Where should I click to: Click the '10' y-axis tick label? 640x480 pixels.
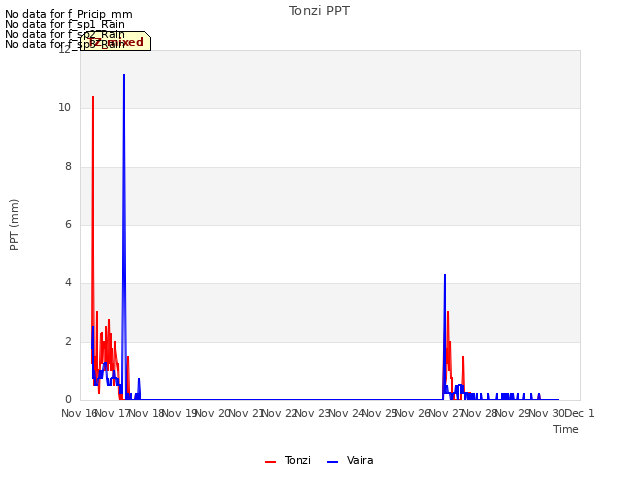click(64, 107)
